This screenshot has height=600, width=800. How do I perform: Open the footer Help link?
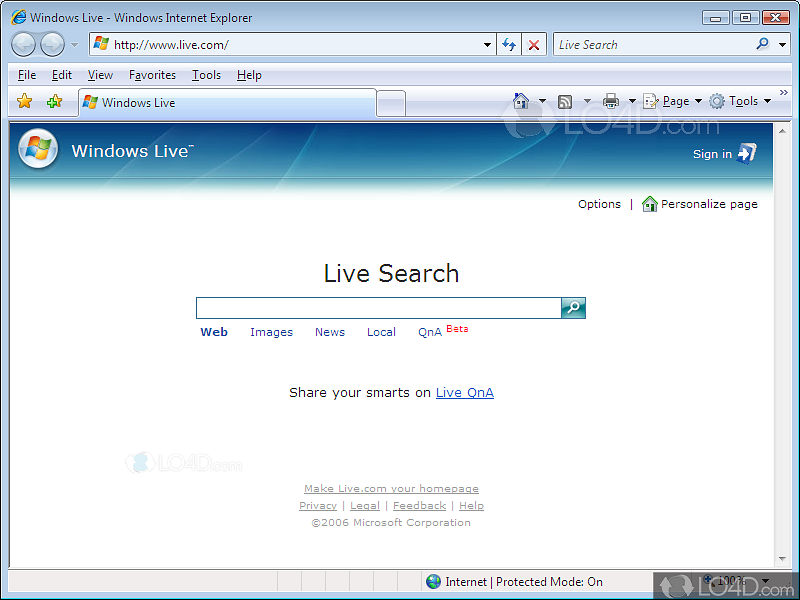point(471,506)
